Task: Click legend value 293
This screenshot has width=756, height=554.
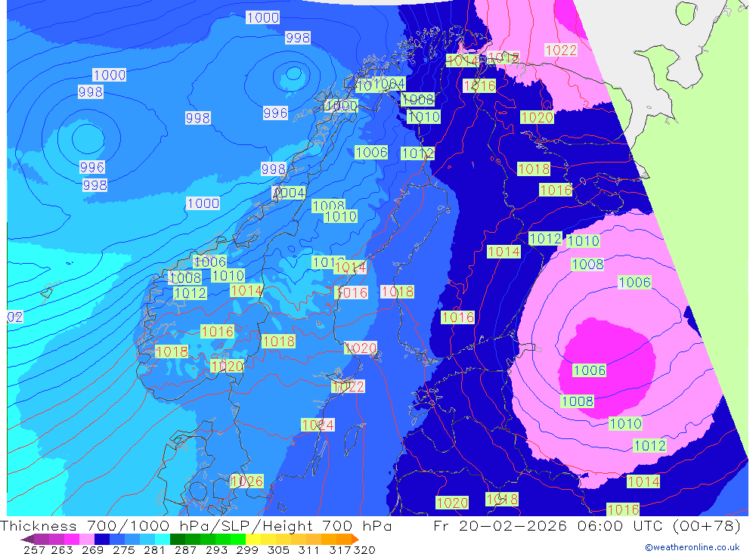Action: click(x=216, y=550)
